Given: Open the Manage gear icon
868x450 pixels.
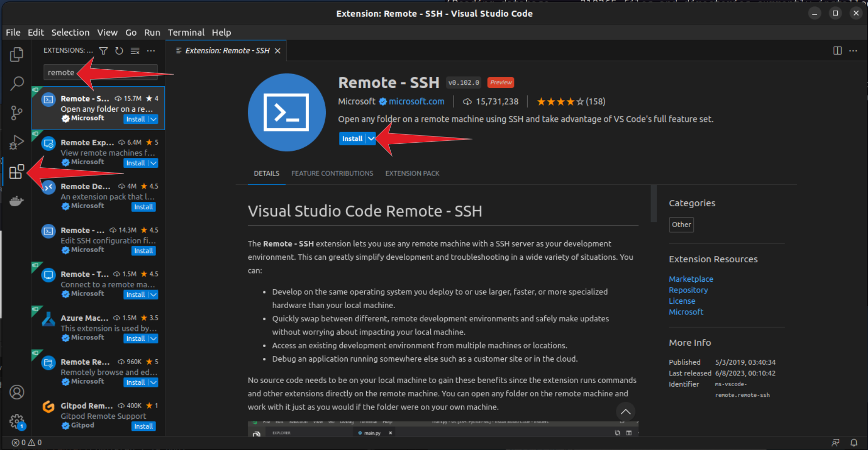Looking at the screenshot, I should pos(17,421).
